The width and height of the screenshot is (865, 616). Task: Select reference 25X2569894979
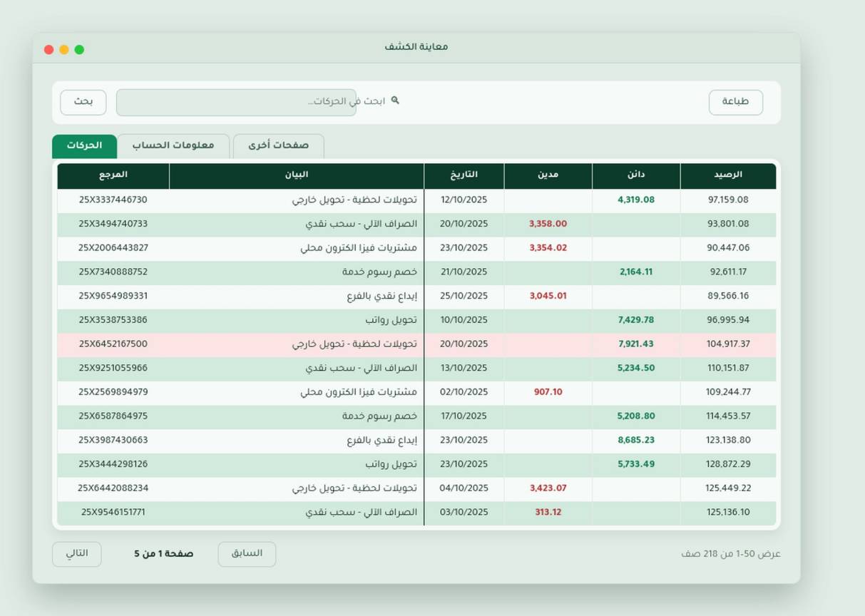click(x=113, y=392)
